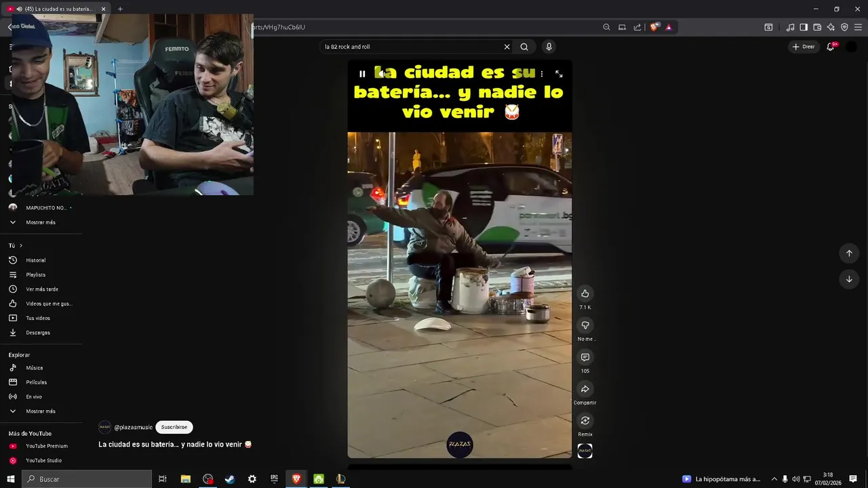Screen dimensions: 868x488
Task: Click the Remix icon
Action: pos(585,421)
